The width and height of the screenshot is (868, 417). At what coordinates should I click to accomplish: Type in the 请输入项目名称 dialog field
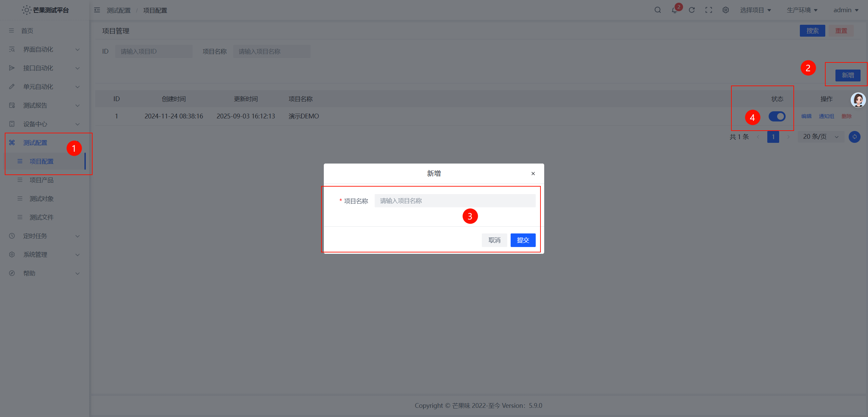point(454,201)
